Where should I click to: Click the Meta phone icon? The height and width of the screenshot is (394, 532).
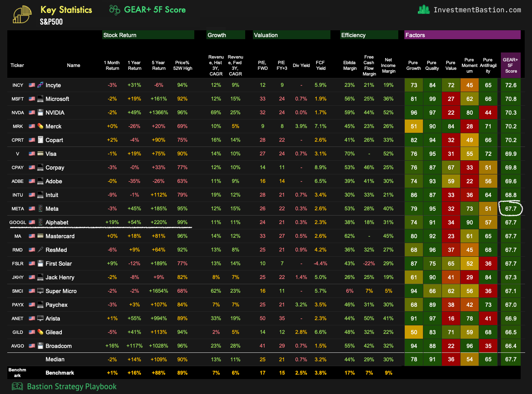pos(40,209)
